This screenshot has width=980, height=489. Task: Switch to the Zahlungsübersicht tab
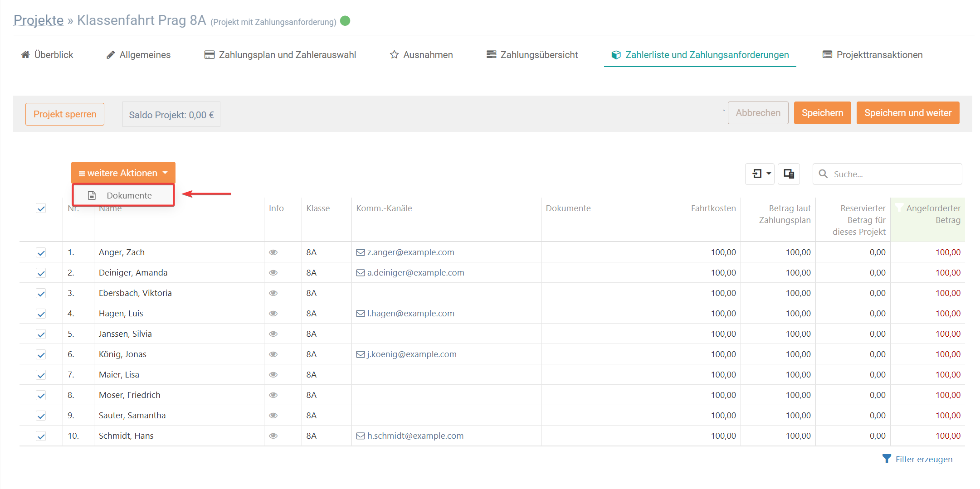click(x=532, y=55)
